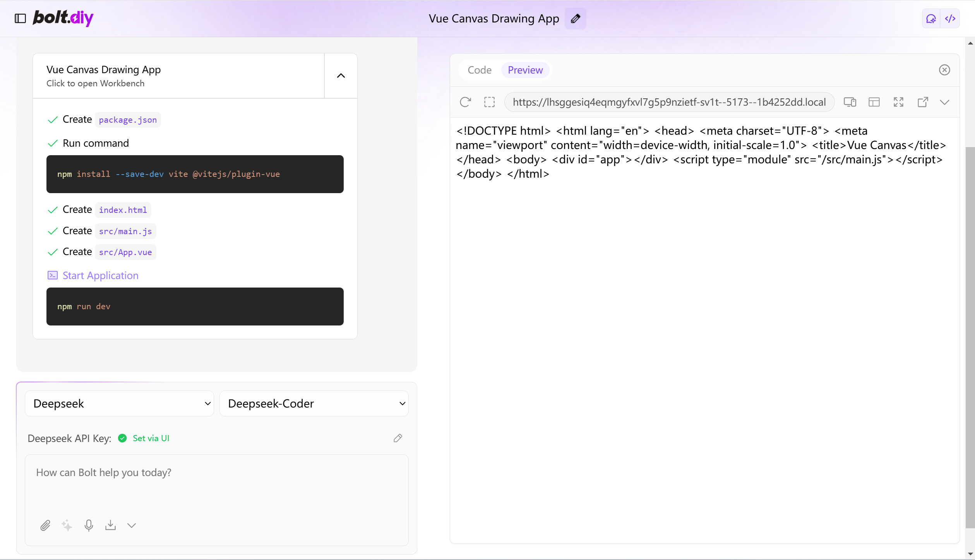Click the Set via UI label
Viewport: 975px width, 560px height.
click(x=151, y=438)
